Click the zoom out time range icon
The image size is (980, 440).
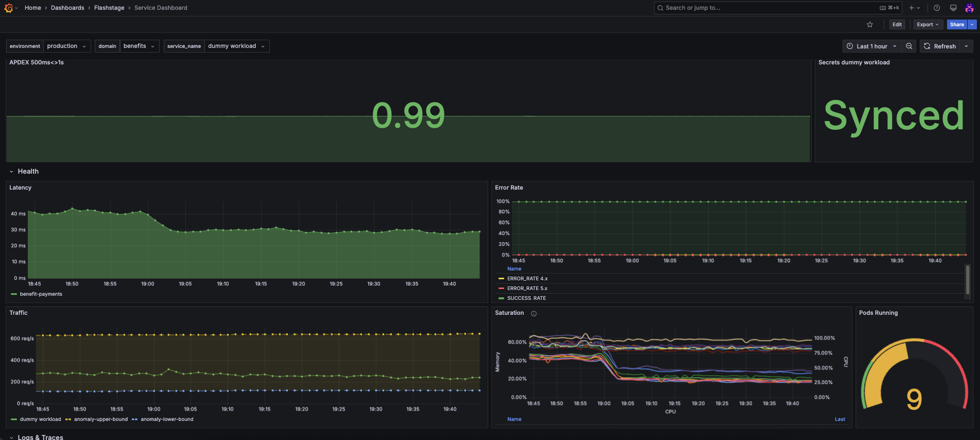pos(909,46)
